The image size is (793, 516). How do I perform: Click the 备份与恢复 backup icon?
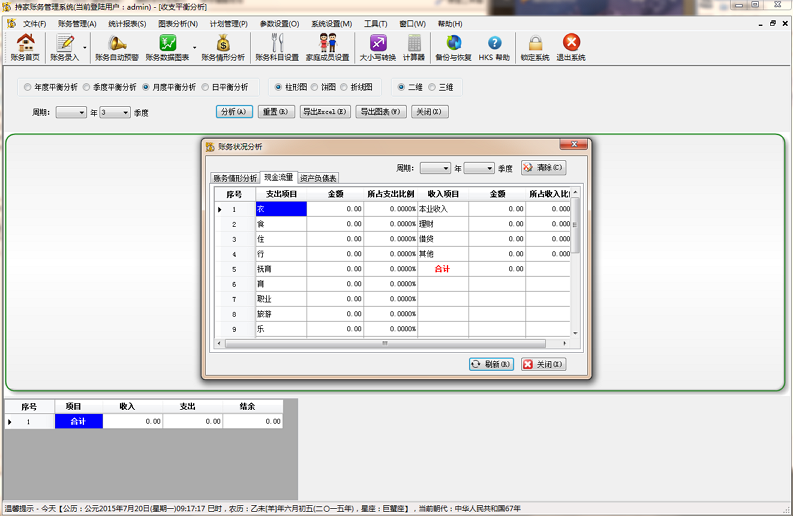(454, 48)
